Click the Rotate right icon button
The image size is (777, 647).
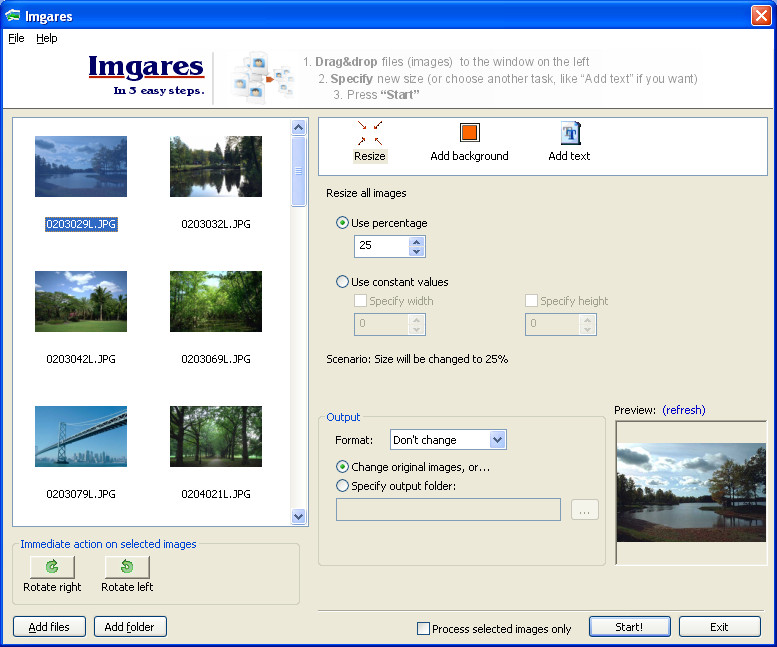52,566
